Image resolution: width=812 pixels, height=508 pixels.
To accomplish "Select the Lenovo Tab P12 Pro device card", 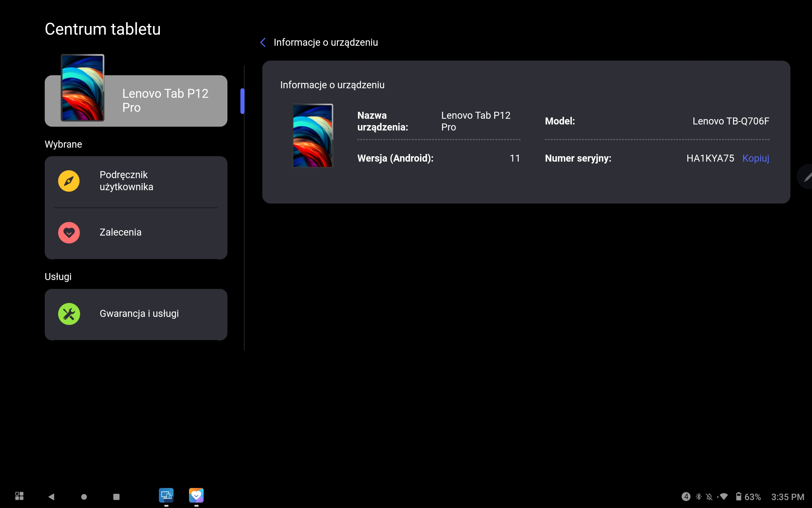I will click(136, 101).
